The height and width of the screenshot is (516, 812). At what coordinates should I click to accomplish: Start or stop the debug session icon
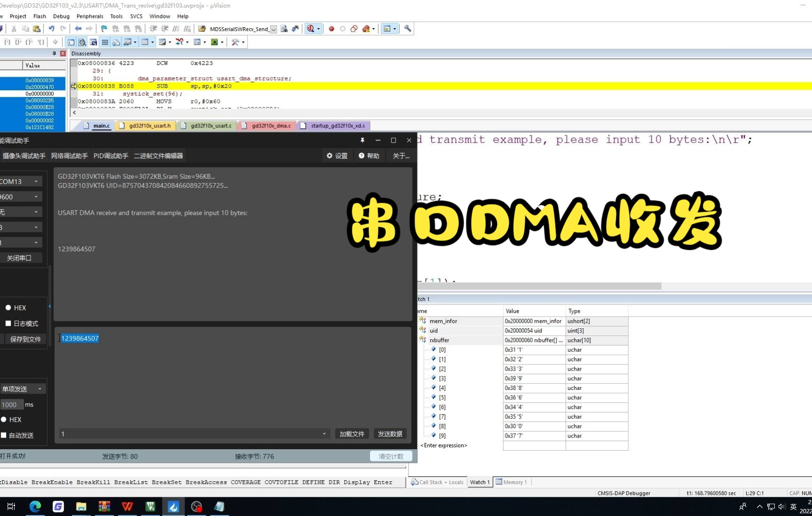[x=311, y=29]
